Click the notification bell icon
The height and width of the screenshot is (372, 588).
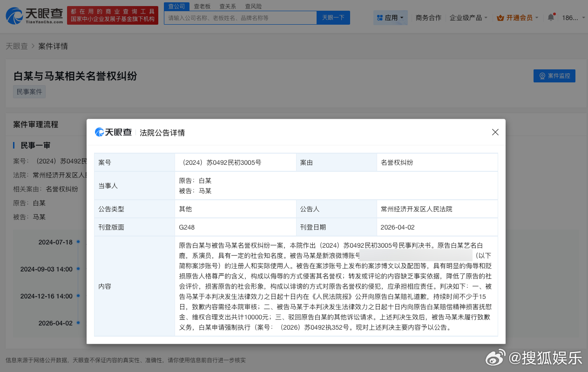coord(551,18)
